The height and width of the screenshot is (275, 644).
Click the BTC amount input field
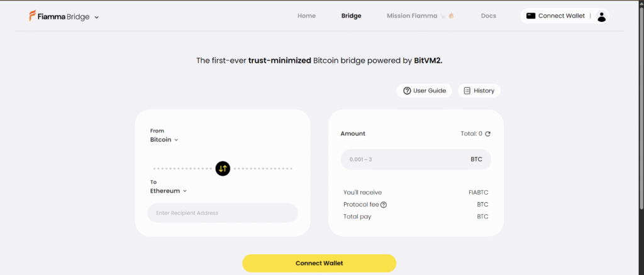[402, 159]
